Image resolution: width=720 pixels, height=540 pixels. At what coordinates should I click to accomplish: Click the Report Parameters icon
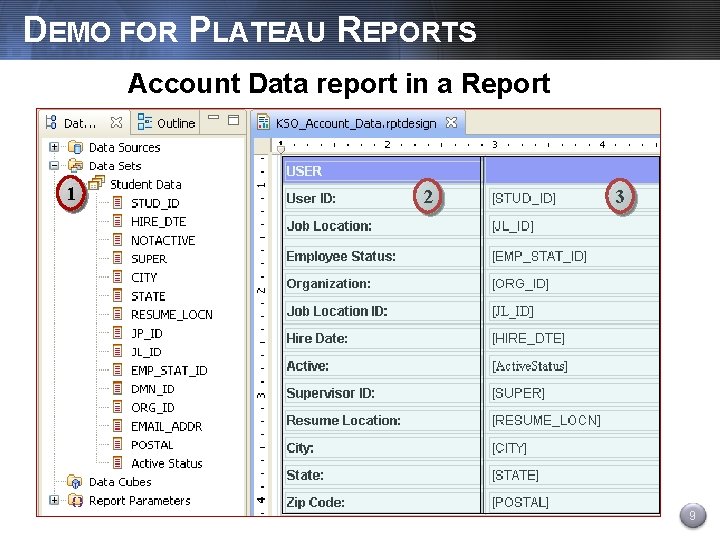[75, 500]
